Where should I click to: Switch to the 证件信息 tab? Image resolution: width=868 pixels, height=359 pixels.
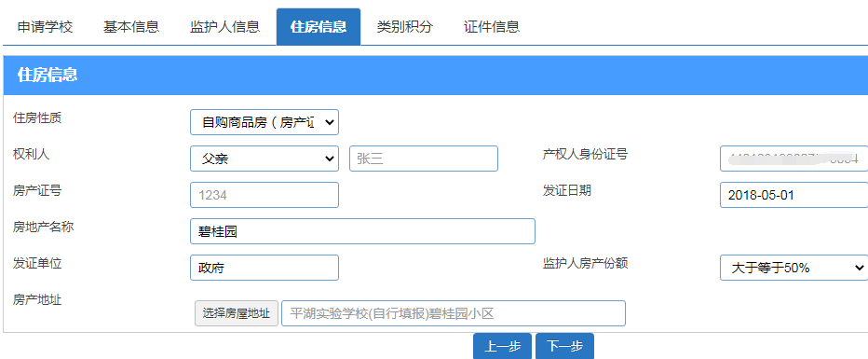tap(492, 27)
